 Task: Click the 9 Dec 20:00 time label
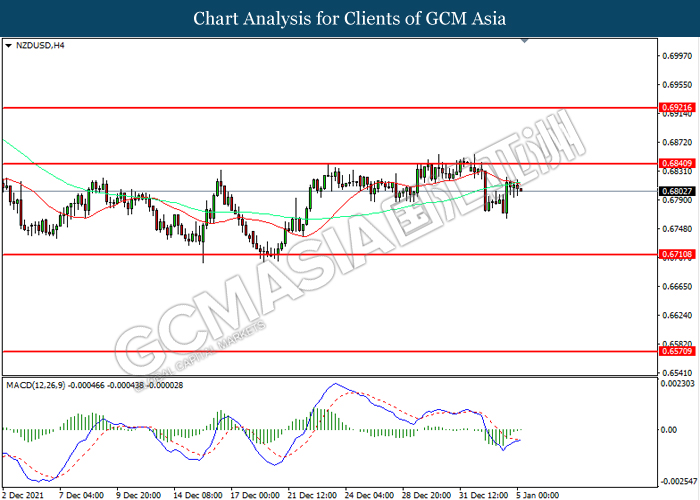coord(138,495)
